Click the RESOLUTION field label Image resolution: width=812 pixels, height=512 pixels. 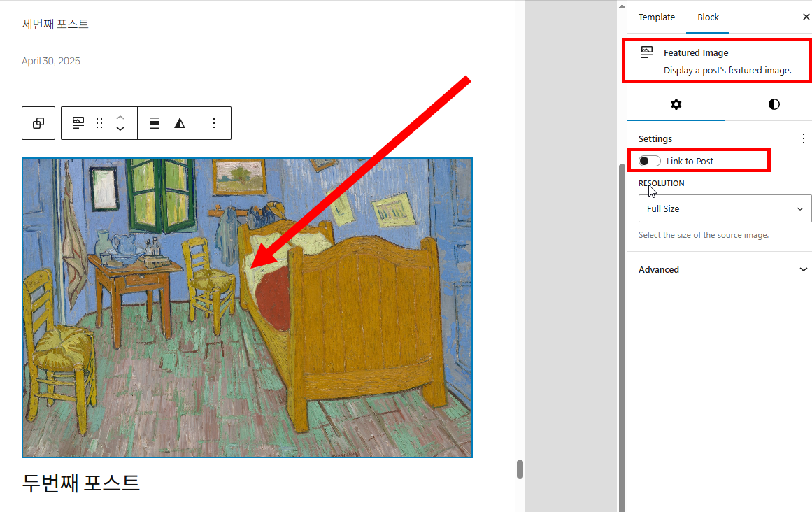pyautogui.click(x=662, y=183)
